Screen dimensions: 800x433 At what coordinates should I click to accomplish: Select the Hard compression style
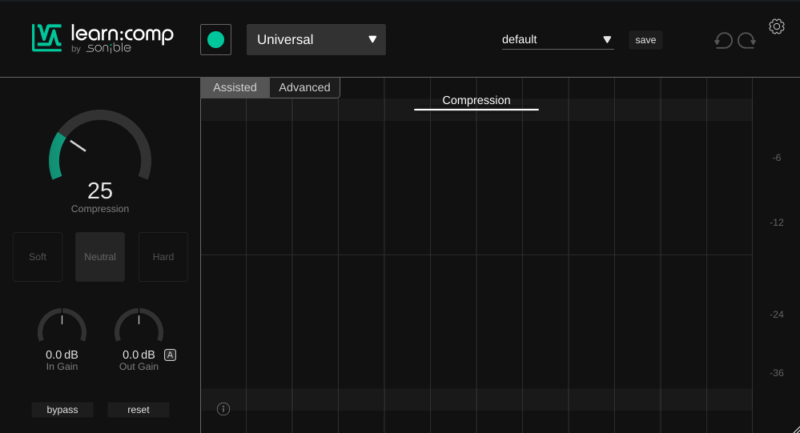click(163, 257)
